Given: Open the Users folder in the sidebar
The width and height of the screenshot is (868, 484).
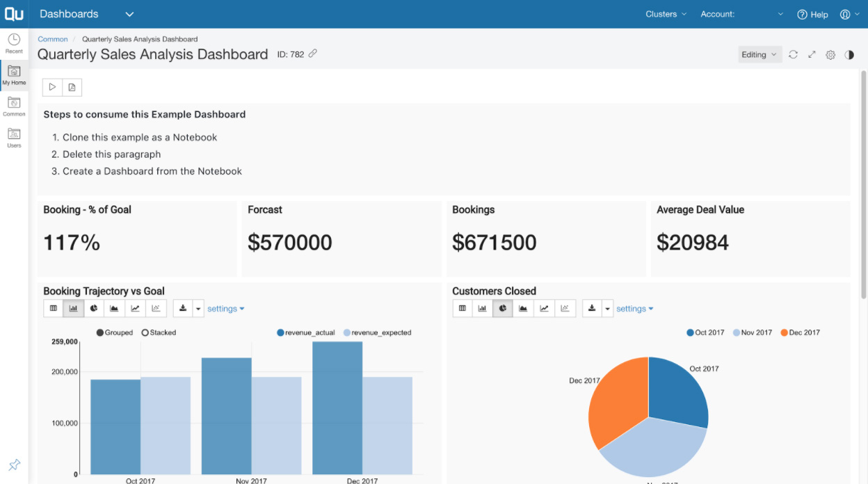Looking at the screenshot, I should 14,137.
